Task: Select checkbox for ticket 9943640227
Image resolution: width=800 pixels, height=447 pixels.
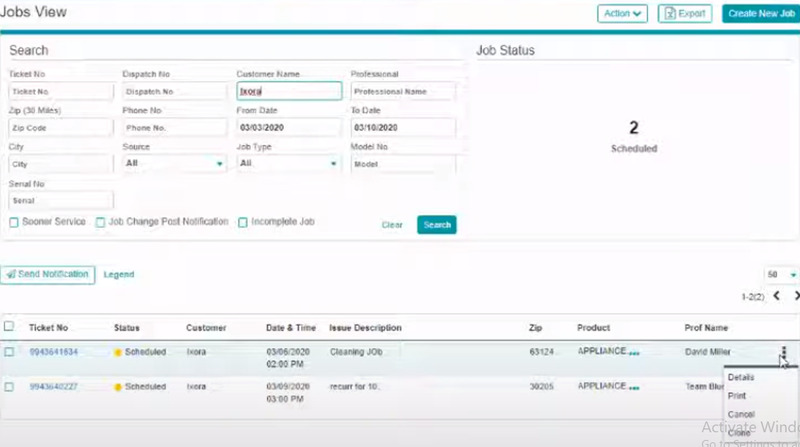Action: 9,387
